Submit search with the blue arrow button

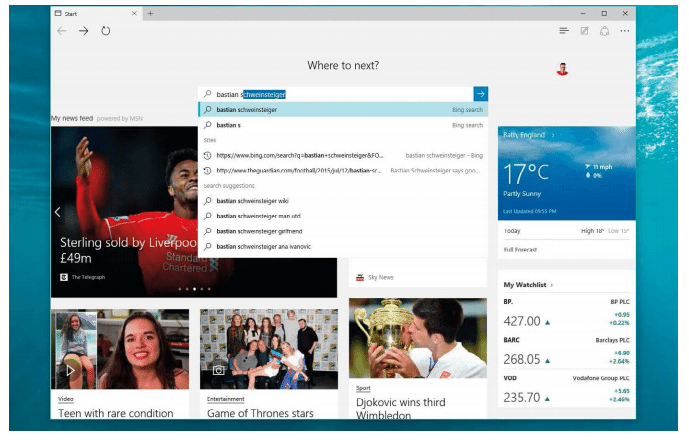point(481,94)
